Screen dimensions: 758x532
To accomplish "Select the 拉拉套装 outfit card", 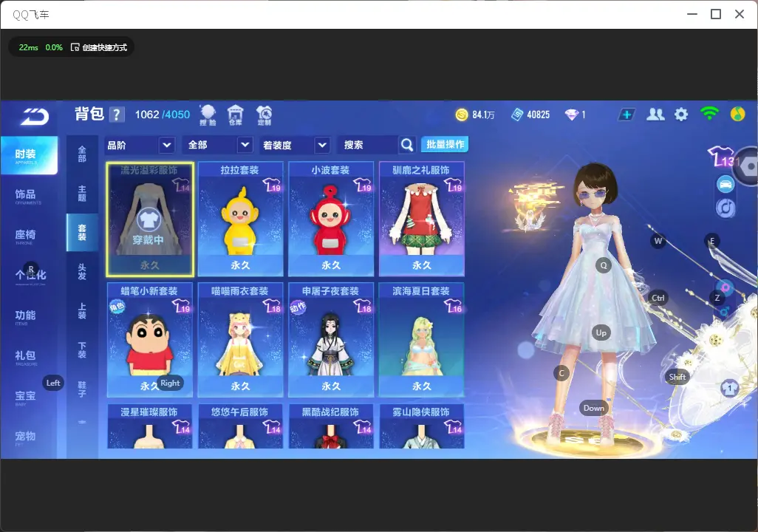I will 240,219.
